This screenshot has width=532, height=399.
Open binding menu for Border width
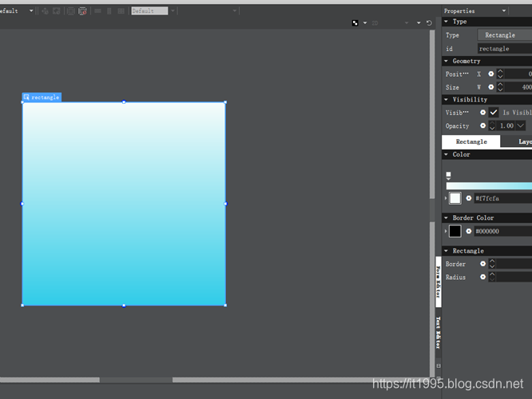[482, 264]
